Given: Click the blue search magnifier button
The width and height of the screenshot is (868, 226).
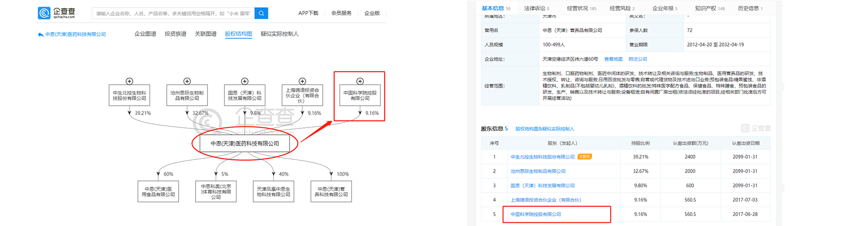Looking at the screenshot, I should pos(261,14).
